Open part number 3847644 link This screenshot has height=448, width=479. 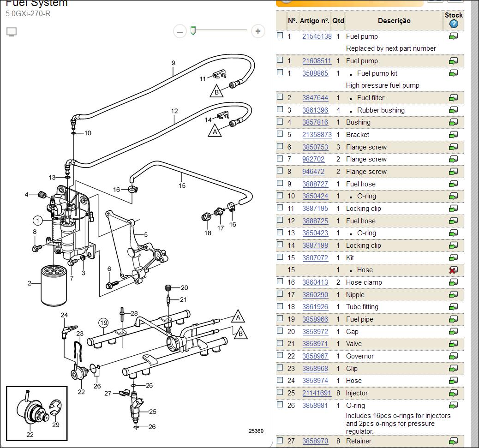315,98
